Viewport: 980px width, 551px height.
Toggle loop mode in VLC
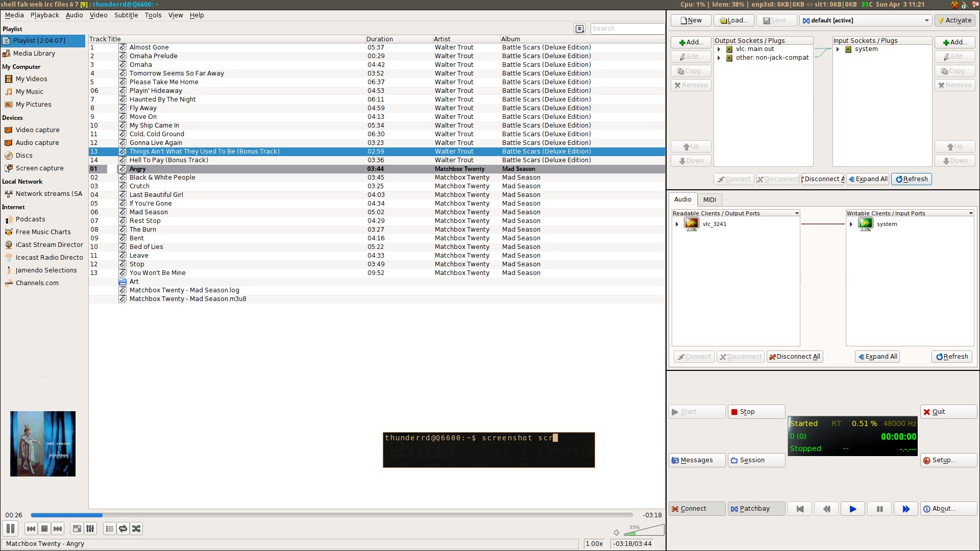tap(123, 529)
